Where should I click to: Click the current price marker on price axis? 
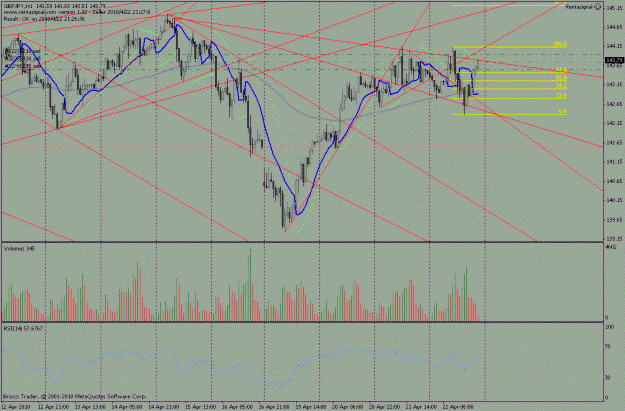tap(614, 60)
